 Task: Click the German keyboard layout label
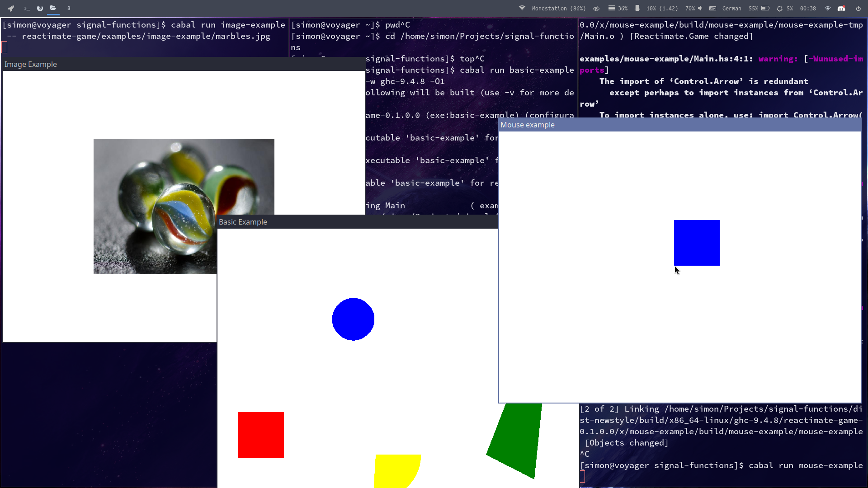(731, 8)
